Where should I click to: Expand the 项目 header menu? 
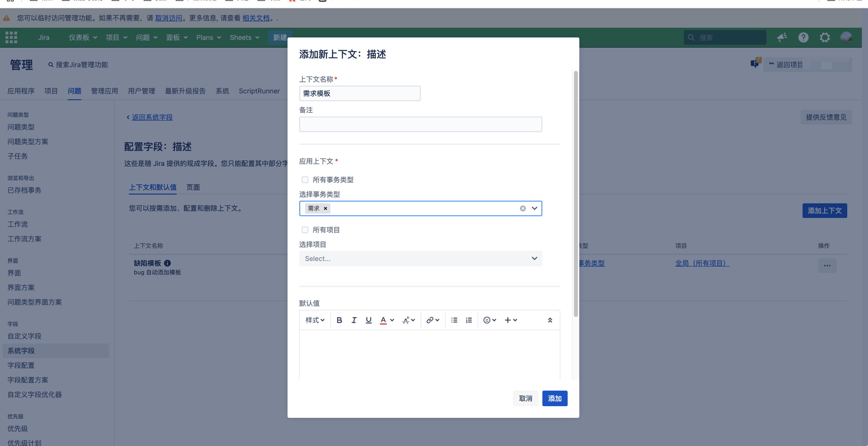click(117, 38)
